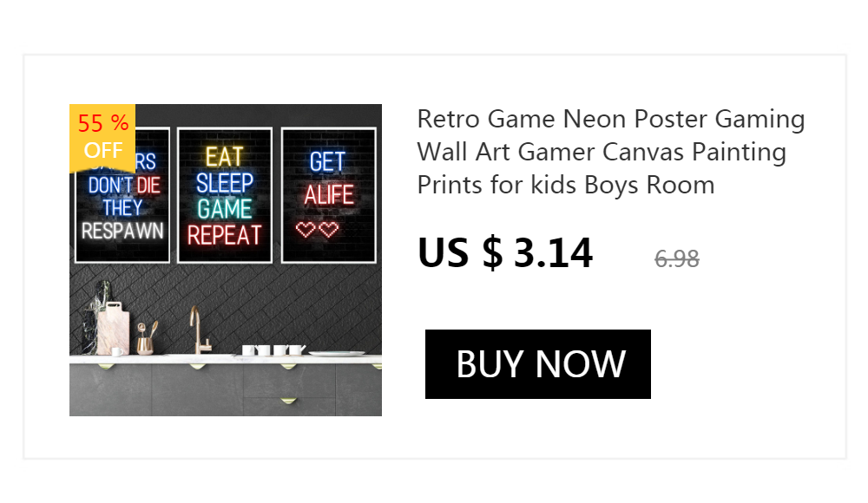Image resolution: width=868 pixels, height=503 pixels.
Task: Click the 'Wall Art Gamer Canvas Painting' text line
Action: [602, 152]
